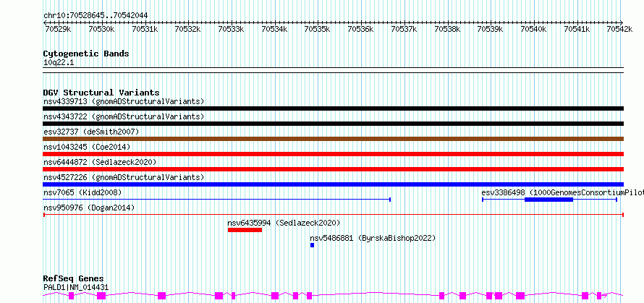Click the black bar for nsv4339713
The width and height of the screenshot is (644, 303).
(x=333, y=108)
